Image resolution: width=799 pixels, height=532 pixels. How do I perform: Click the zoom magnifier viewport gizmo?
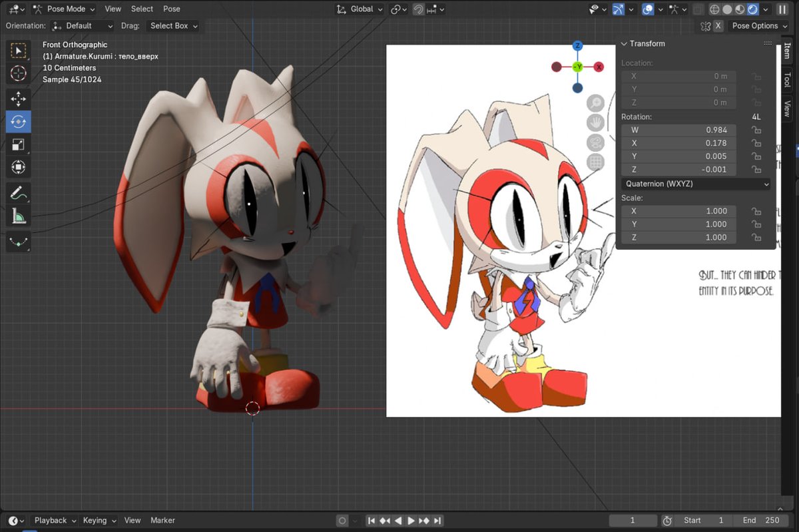(595, 103)
